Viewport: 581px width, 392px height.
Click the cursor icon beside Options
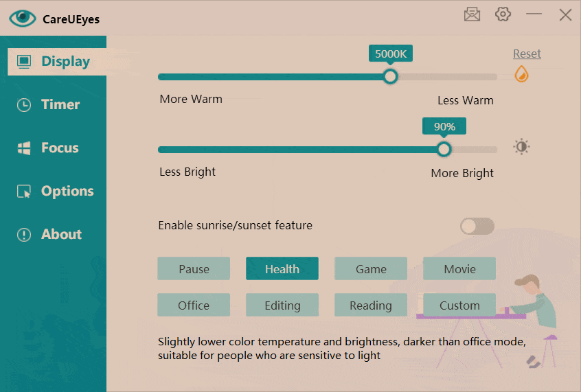pos(24,192)
